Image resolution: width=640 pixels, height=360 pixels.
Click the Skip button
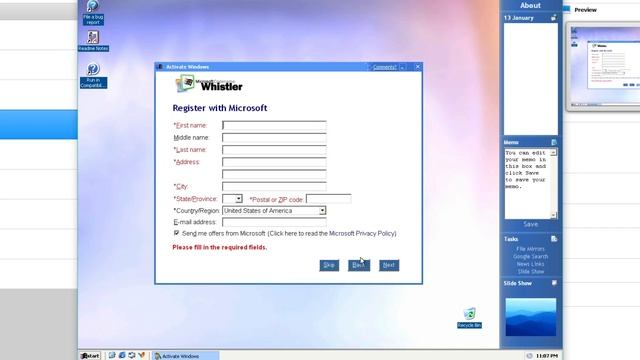click(x=329, y=265)
